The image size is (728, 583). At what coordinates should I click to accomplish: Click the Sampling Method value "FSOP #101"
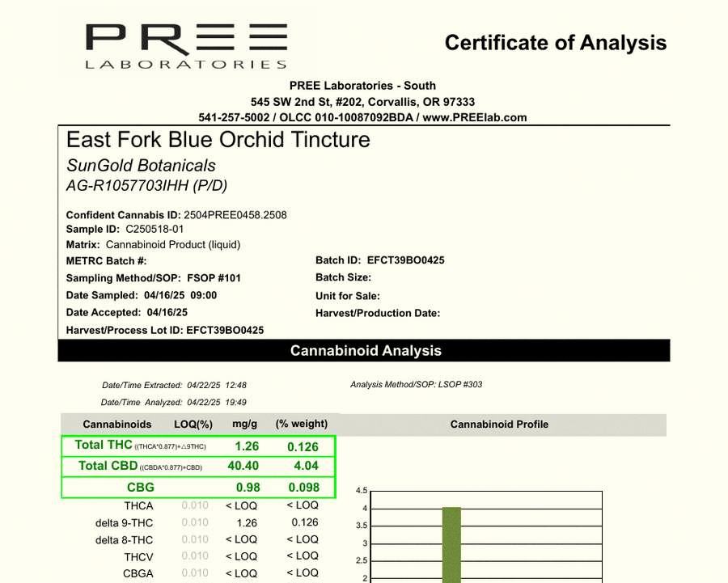click(214, 278)
